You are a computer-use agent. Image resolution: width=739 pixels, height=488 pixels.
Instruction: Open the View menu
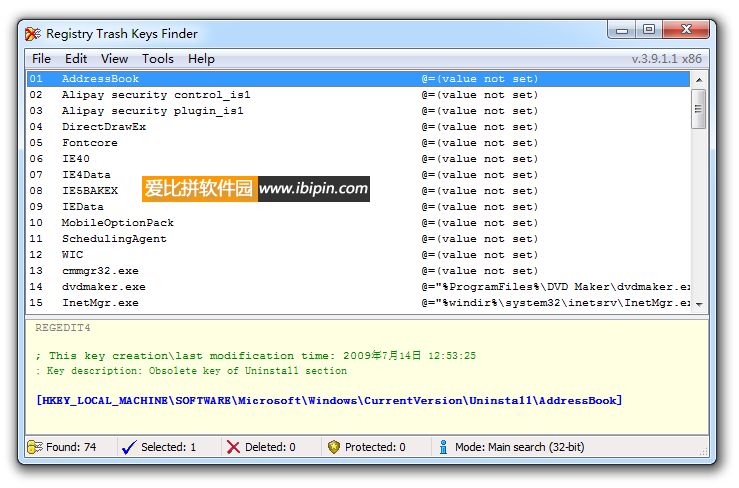pyautogui.click(x=115, y=59)
